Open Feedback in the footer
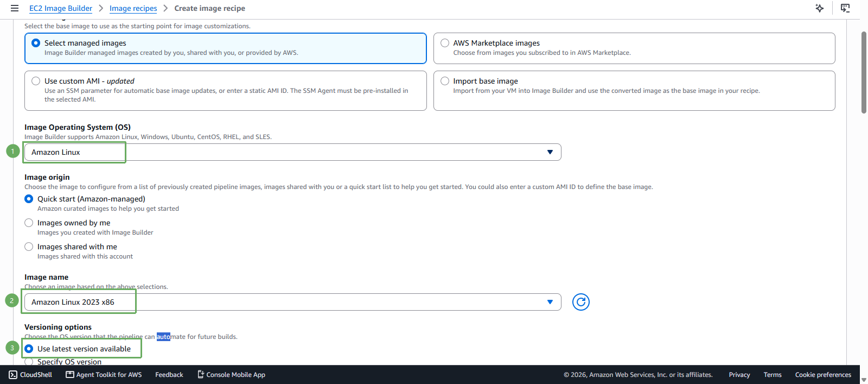 click(x=169, y=375)
